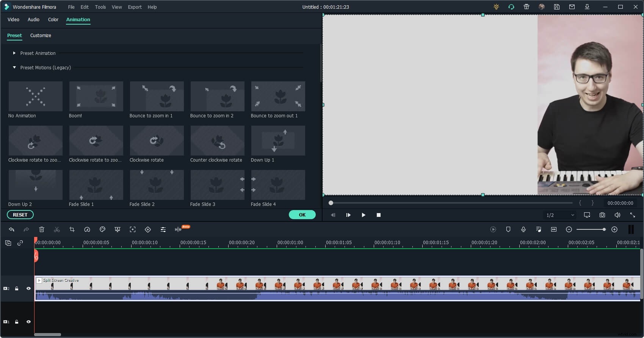Click the play frame forward button
The image size is (644, 338).
click(348, 215)
